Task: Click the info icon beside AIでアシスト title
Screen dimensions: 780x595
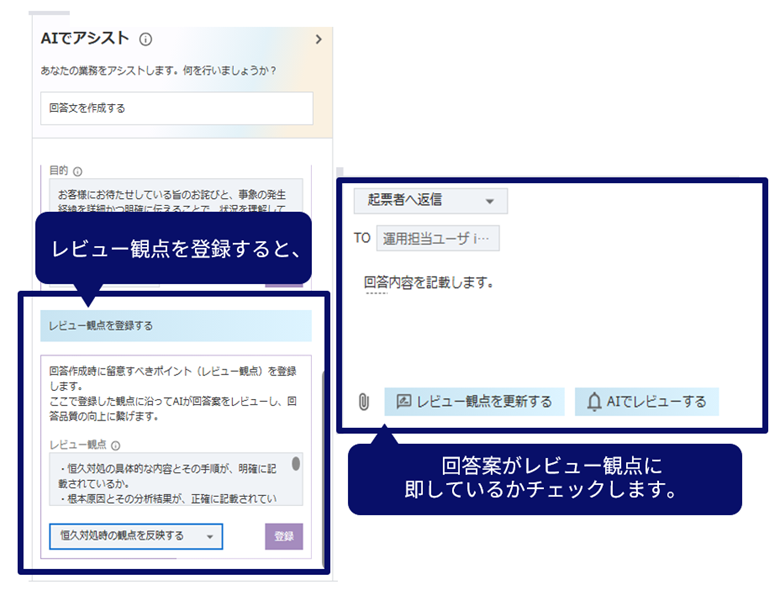Action: [x=146, y=40]
